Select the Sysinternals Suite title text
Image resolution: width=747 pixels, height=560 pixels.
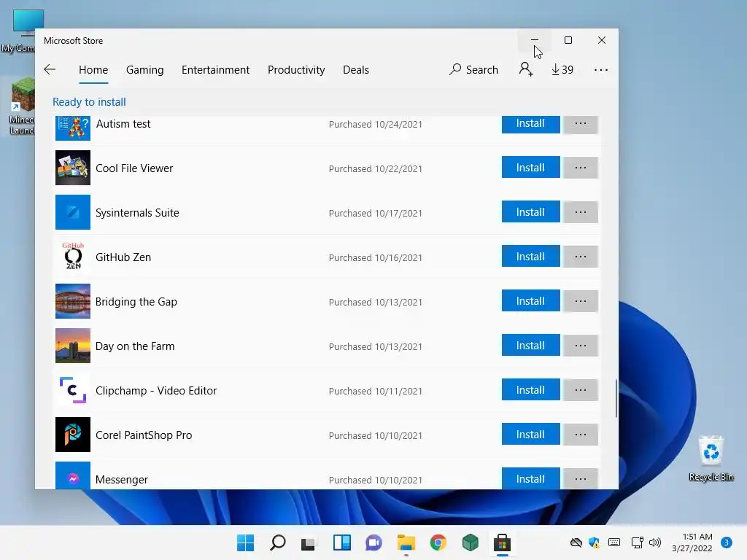click(137, 212)
